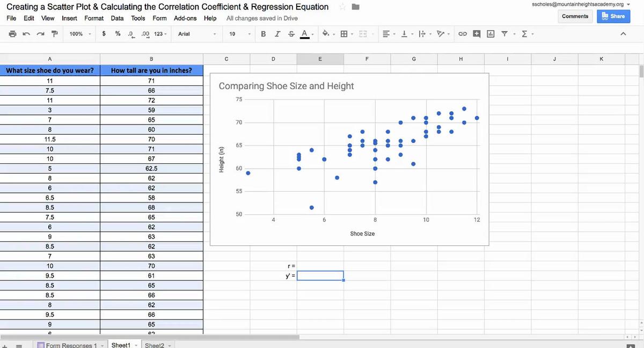Click the blue Share button

point(613,16)
